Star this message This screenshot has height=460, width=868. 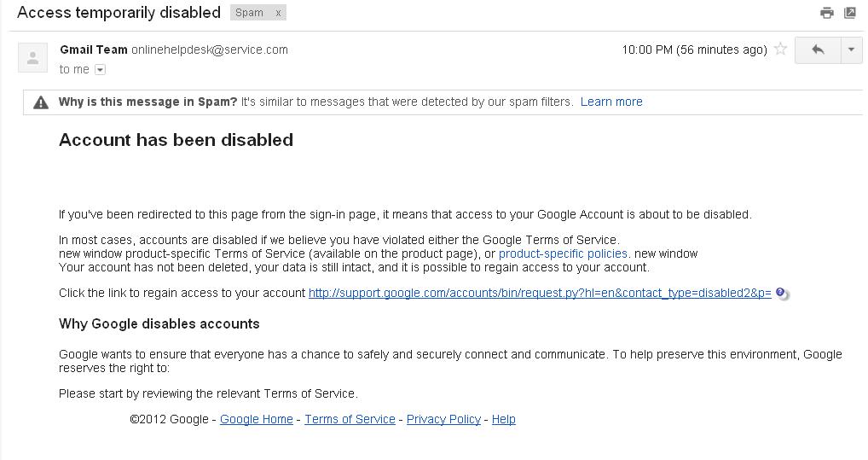click(x=780, y=49)
